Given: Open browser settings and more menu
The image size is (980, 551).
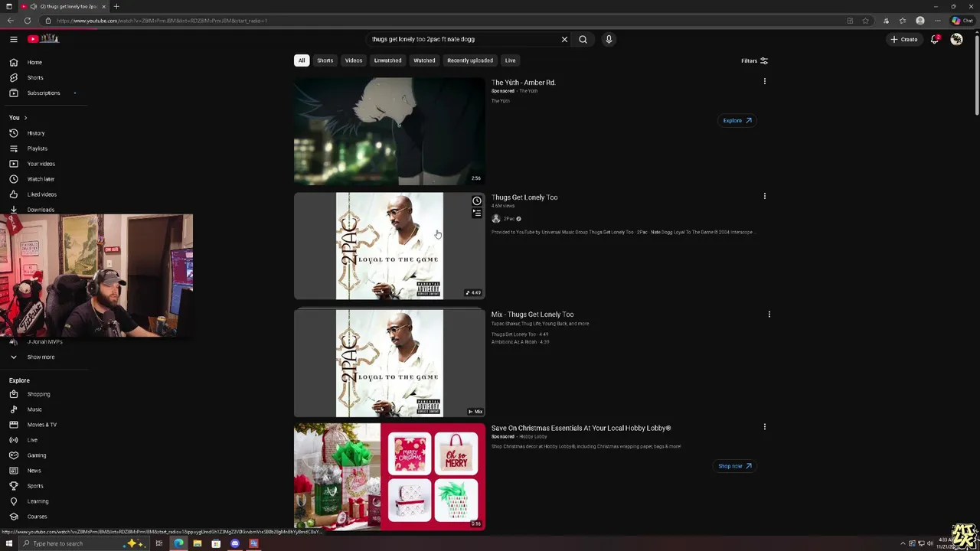Looking at the screenshot, I should click(x=937, y=21).
